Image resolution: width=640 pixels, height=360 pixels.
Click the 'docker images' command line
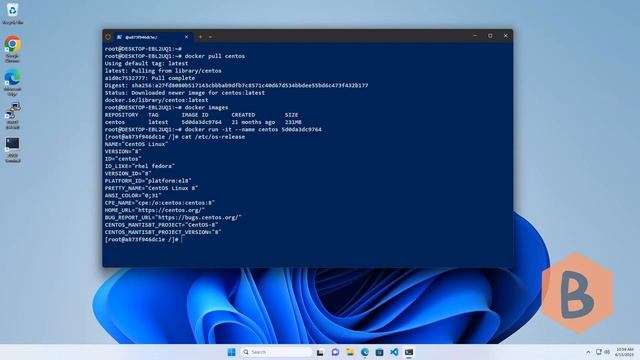167,107
